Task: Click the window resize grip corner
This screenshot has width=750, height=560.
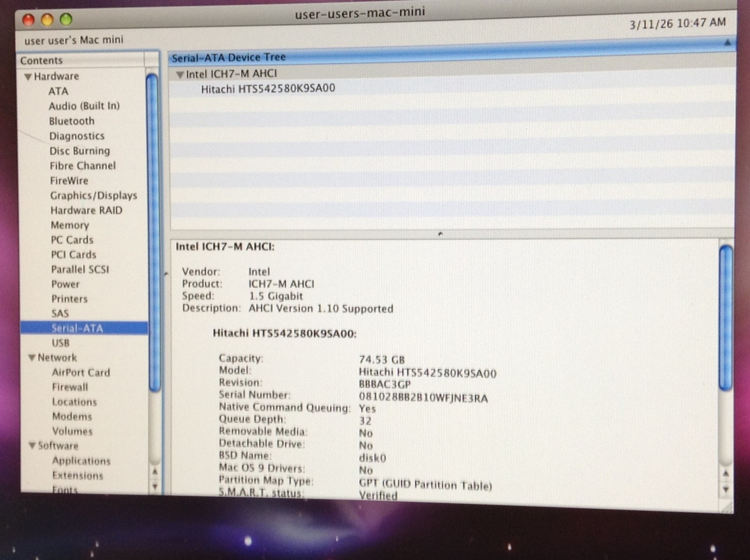Action: pyautogui.click(x=727, y=508)
